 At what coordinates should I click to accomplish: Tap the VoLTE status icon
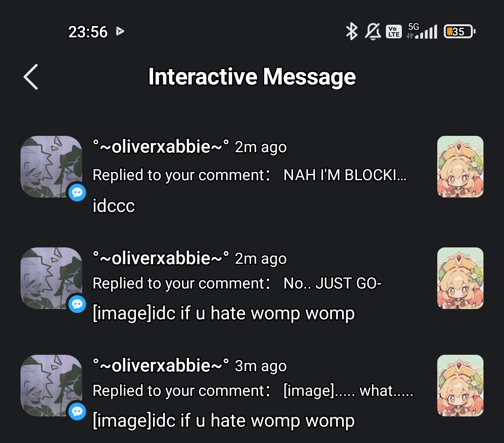394,31
